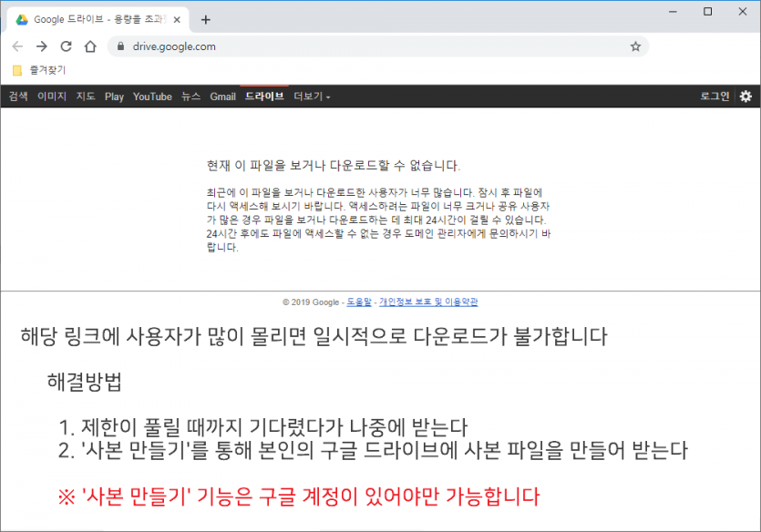
Task: Click the 로그인 sign-in link
Action: 715,96
